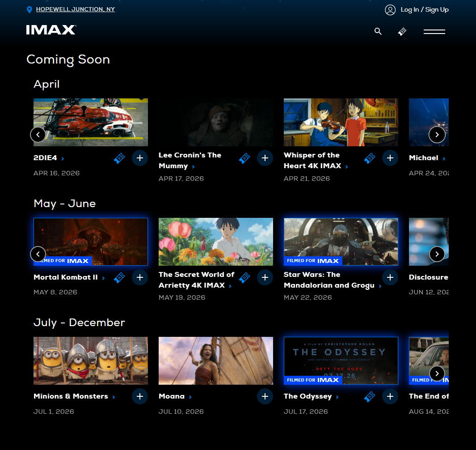Show next movies in April row
This screenshot has height=450, width=476.
click(437, 135)
